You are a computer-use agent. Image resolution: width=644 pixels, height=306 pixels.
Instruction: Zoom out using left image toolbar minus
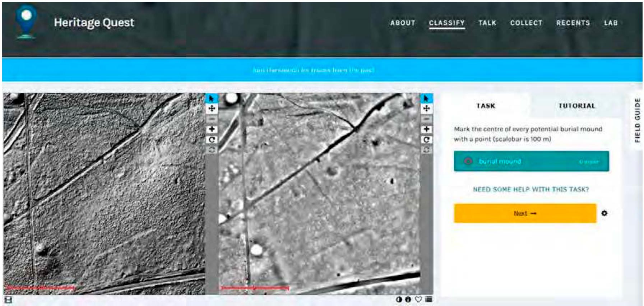(212, 119)
